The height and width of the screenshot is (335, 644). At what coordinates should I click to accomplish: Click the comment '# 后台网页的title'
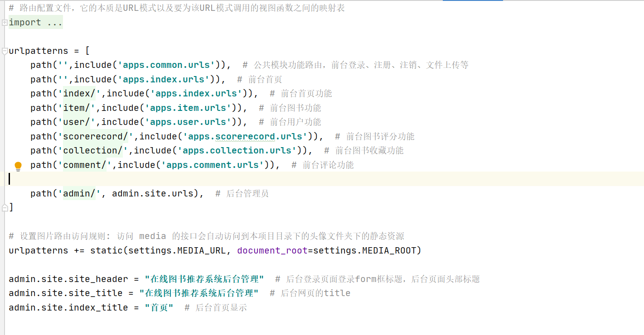click(x=310, y=293)
